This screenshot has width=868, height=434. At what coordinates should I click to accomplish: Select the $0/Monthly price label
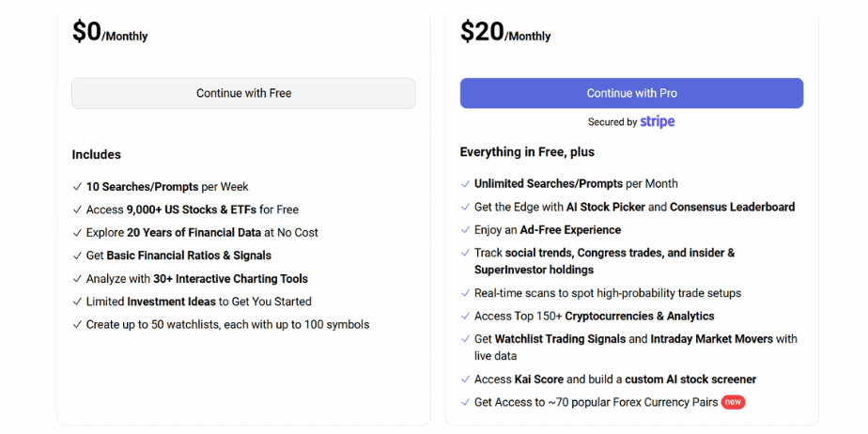(110, 33)
